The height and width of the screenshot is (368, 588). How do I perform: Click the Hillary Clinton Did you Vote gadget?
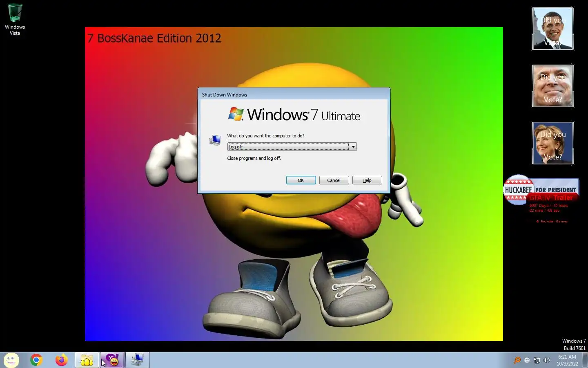553,144
